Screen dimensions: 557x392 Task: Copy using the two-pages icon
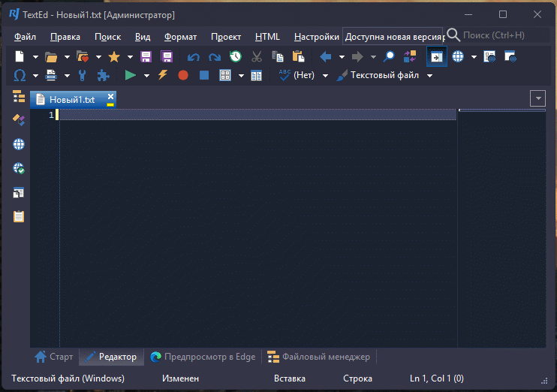click(x=278, y=56)
